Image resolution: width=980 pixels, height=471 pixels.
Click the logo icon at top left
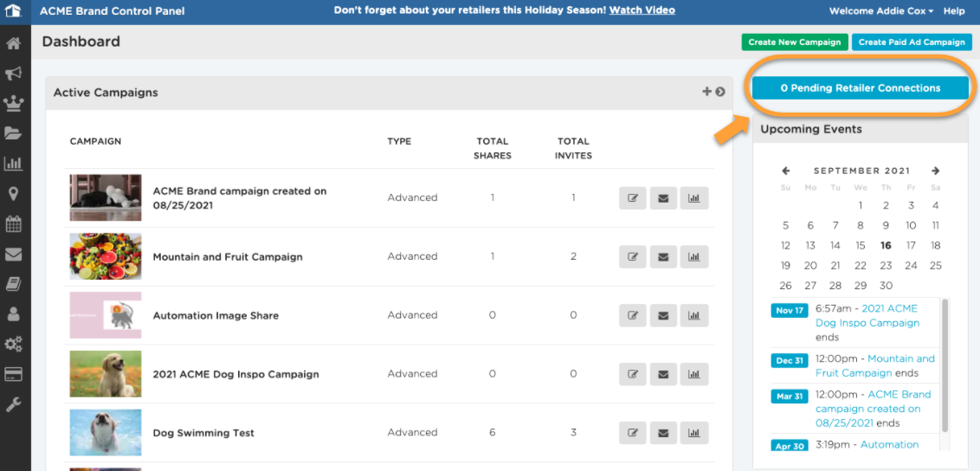tap(14, 11)
